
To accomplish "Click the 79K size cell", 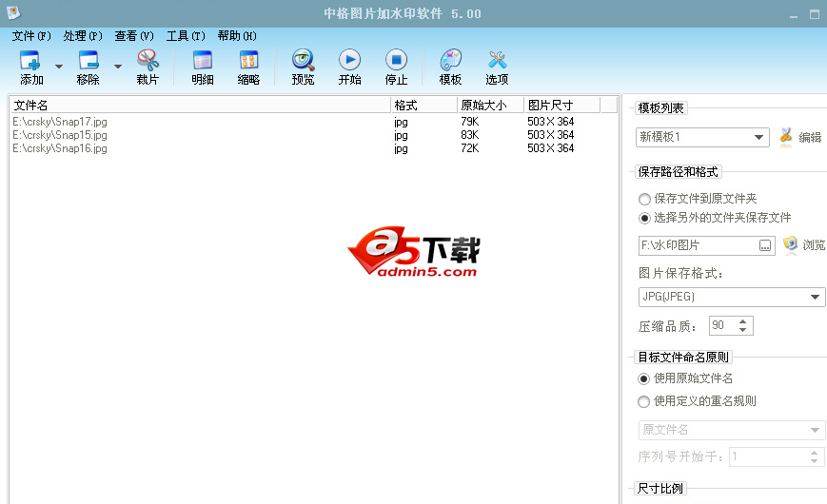I will [x=469, y=122].
